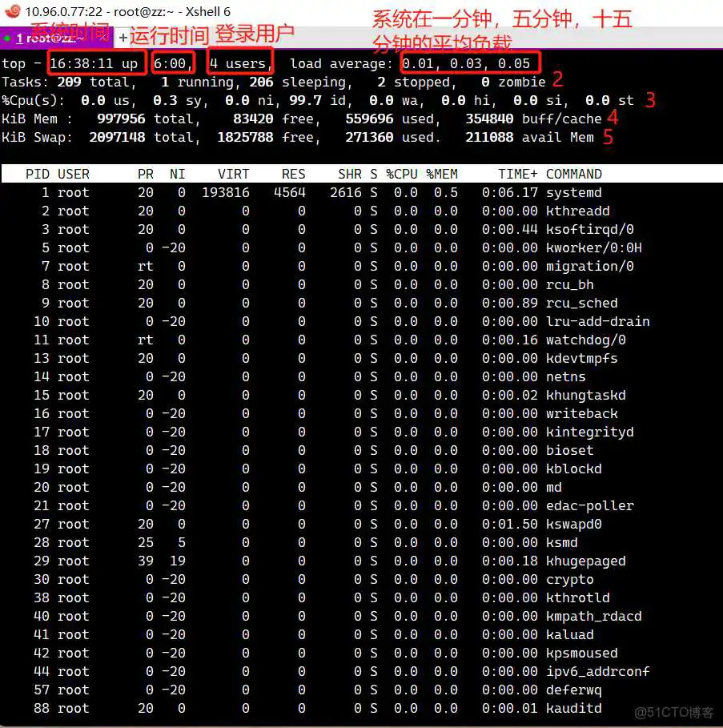Click the zombie count in Tasks line
This screenshot has height=728, width=723.
[484, 82]
